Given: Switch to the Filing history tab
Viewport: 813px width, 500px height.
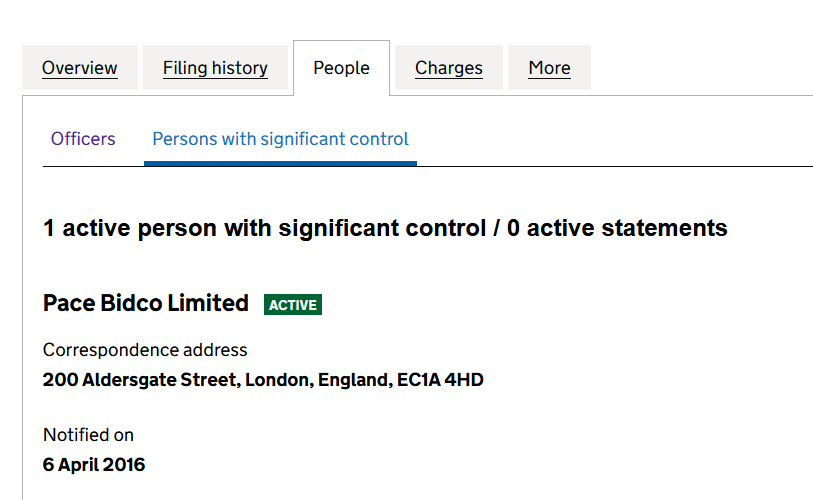Looking at the screenshot, I should coord(215,68).
